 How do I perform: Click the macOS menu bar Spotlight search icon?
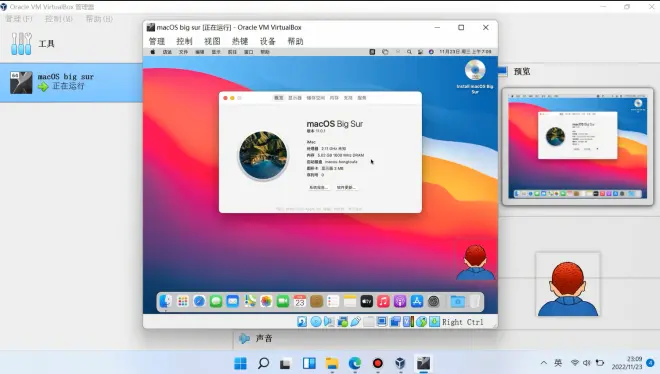coord(409,52)
